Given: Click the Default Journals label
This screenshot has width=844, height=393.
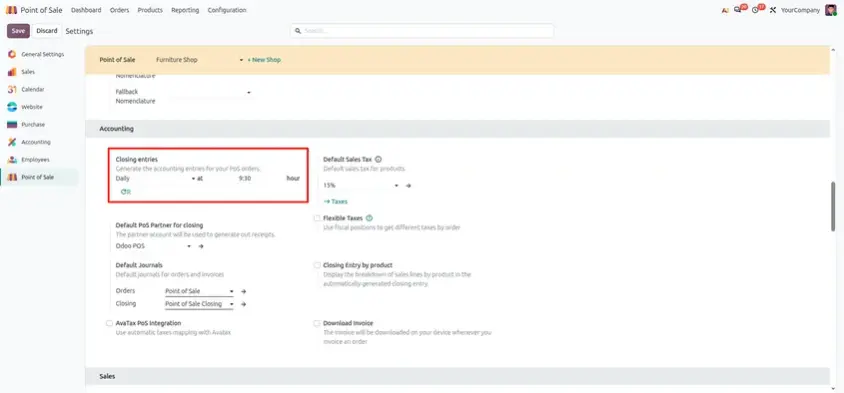Looking at the screenshot, I should pyautogui.click(x=139, y=265).
